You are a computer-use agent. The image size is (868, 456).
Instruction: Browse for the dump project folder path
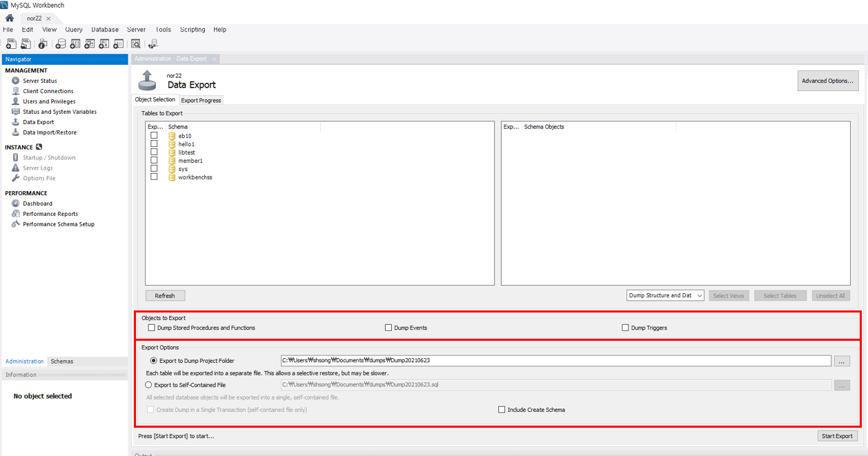point(842,361)
